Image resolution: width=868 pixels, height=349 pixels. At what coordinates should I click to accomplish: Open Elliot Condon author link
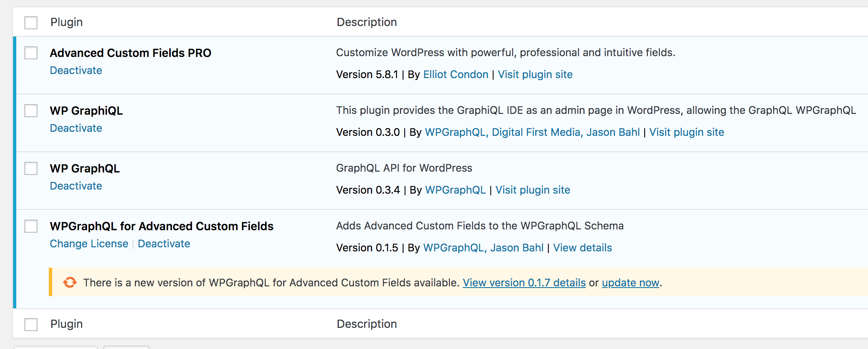[x=456, y=74]
